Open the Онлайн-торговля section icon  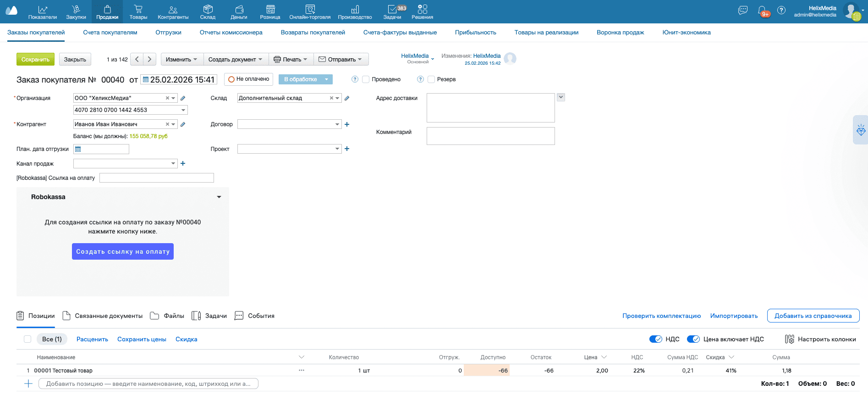(x=310, y=9)
